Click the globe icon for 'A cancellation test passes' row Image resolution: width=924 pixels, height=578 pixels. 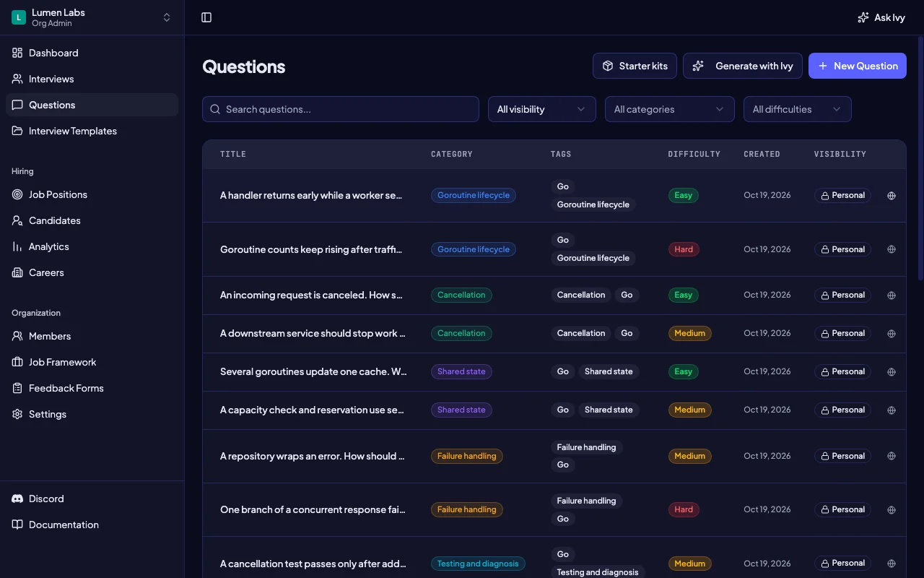[x=892, y=563]
